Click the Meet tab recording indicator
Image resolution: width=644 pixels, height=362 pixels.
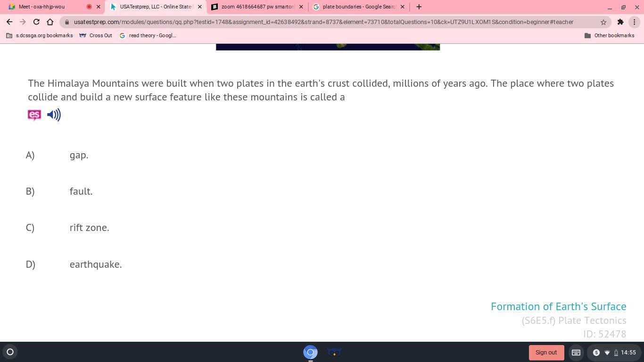(89, 7)
